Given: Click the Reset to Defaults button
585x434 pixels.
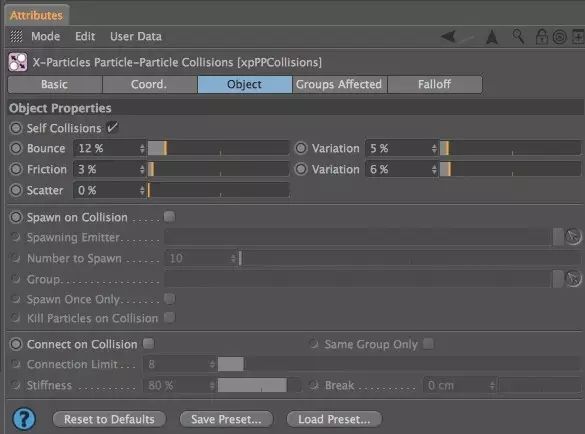Looking at the screenshot, I should [109, 419].
